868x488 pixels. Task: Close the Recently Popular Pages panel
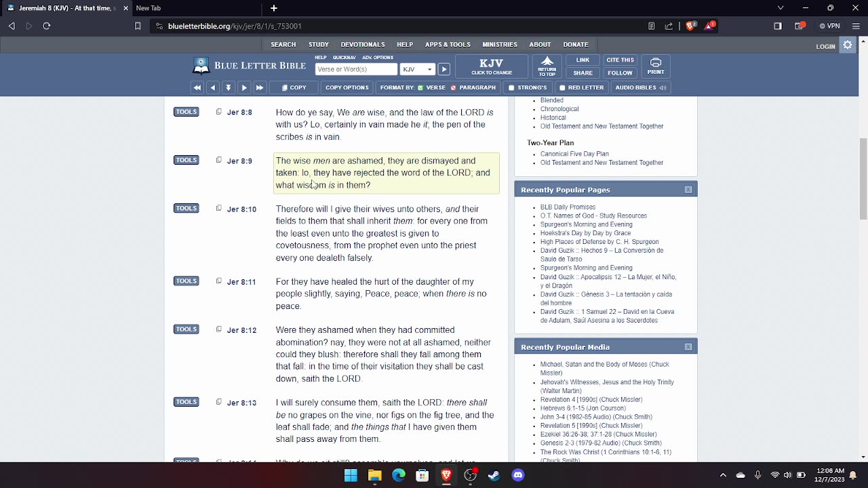click(688, 190)
